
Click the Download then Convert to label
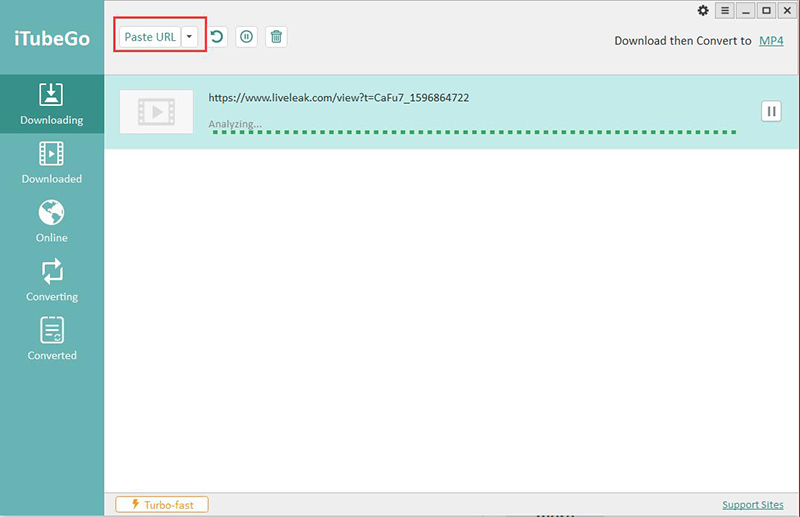683,41
